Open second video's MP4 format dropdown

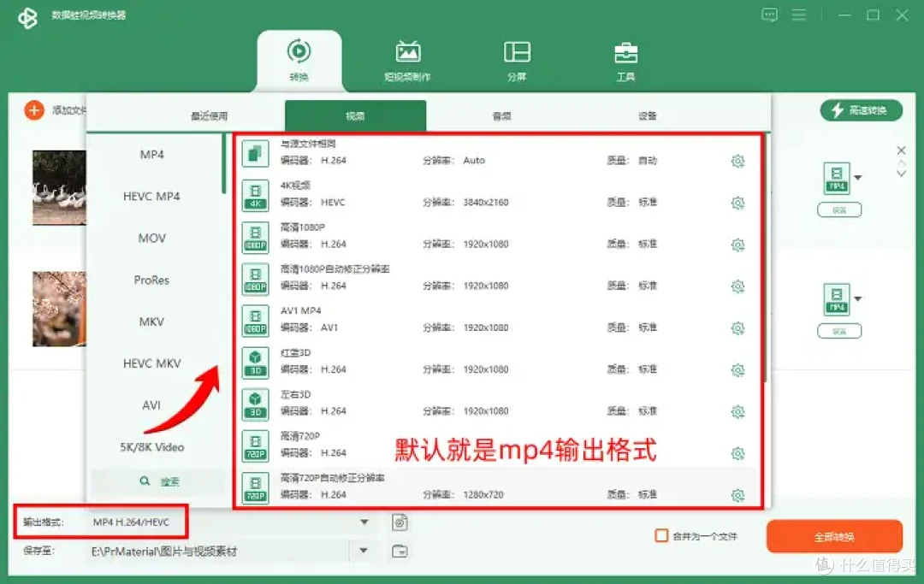click(x=858, y=299)
